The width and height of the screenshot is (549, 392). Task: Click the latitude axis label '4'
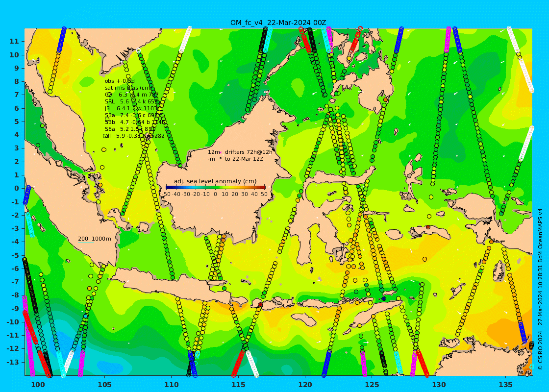coord(17,135)
